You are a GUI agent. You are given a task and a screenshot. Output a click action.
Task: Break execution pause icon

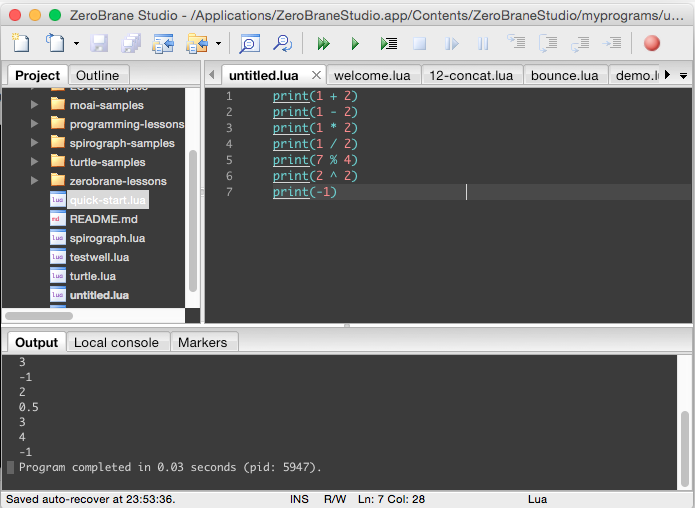483,43
